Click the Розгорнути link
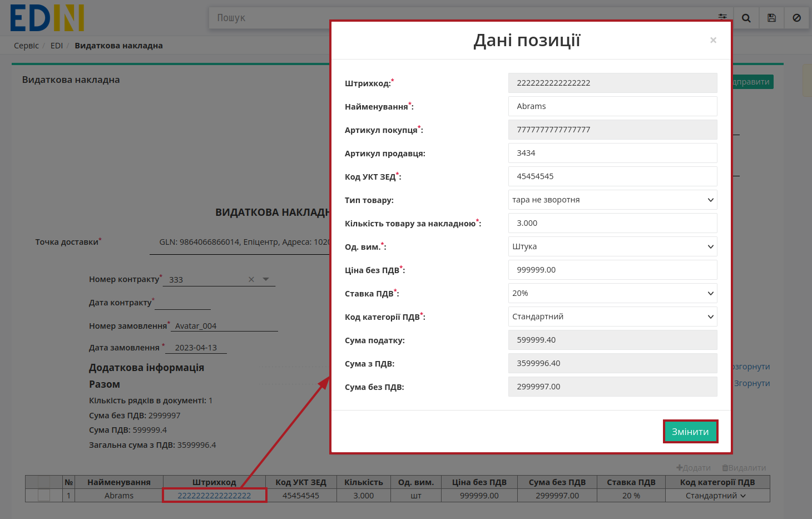The width and height of the screenshot is (812, 519). (x=751, y=367)
